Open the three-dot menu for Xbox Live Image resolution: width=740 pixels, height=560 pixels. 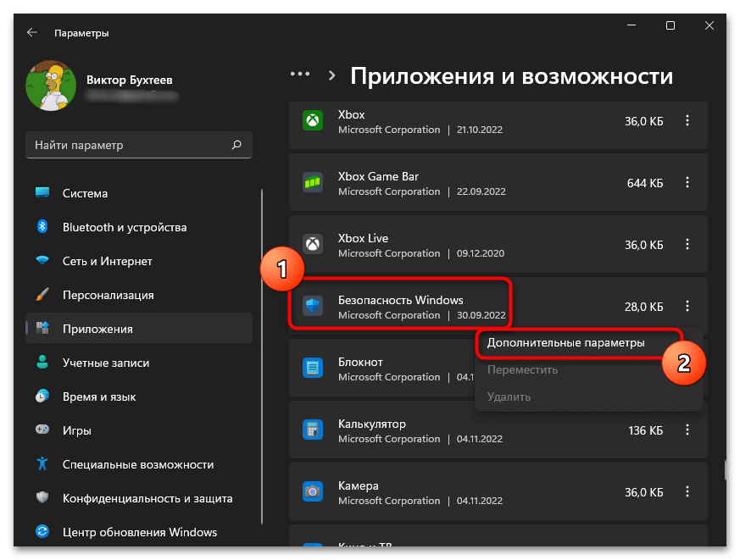pyautogui.click(x=687, y=244)
